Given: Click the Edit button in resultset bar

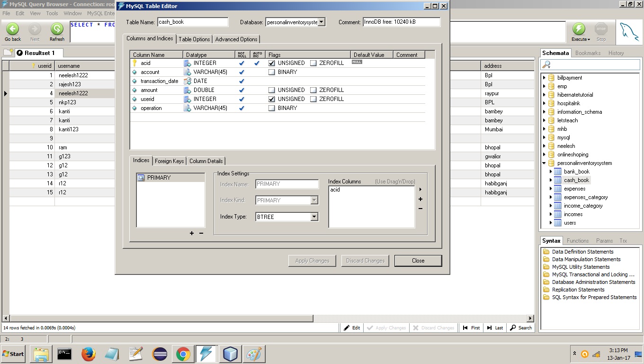Looking at the screenshot, I should 352,328.
